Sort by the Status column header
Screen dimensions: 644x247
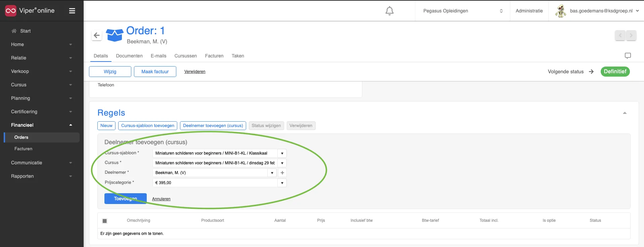(595, 220)
